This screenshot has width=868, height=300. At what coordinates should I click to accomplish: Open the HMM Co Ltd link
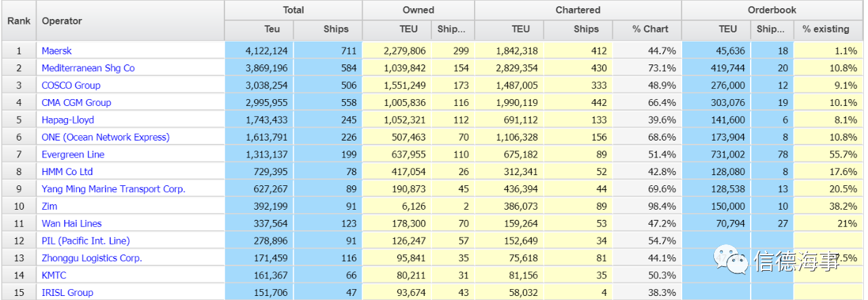pos(67,172)
